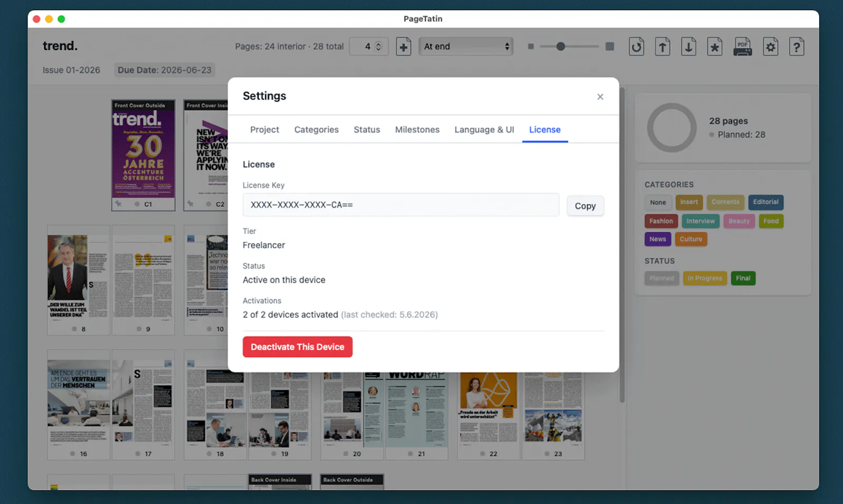The image size is (843, 504).
Task: Click the page count stepper arrows
Action: point(378,46)
